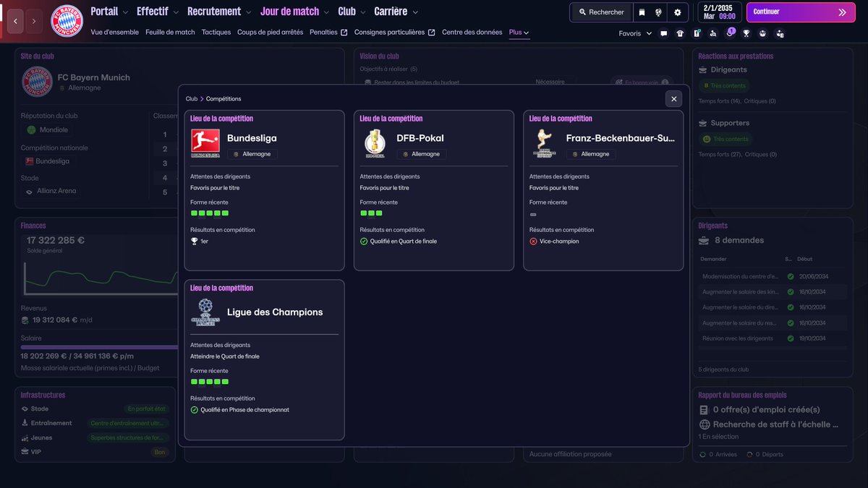
Task: Click the DFB-Pokal trophy logo
Action: tap(375, 144)
